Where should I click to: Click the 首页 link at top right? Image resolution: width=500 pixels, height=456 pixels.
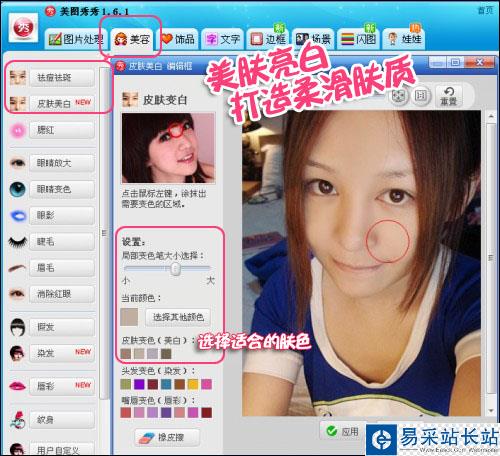(485, 10)
